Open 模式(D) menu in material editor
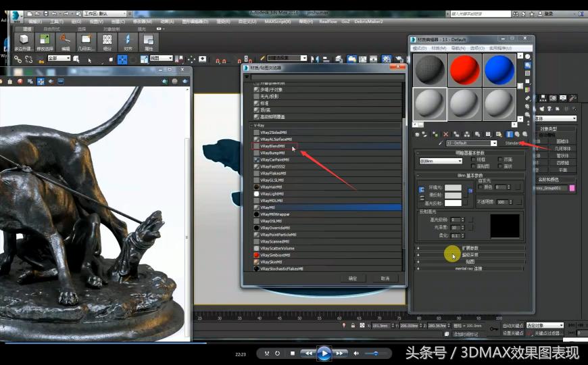The height and width of the screenshot is (365, 588). pos(420,49)
